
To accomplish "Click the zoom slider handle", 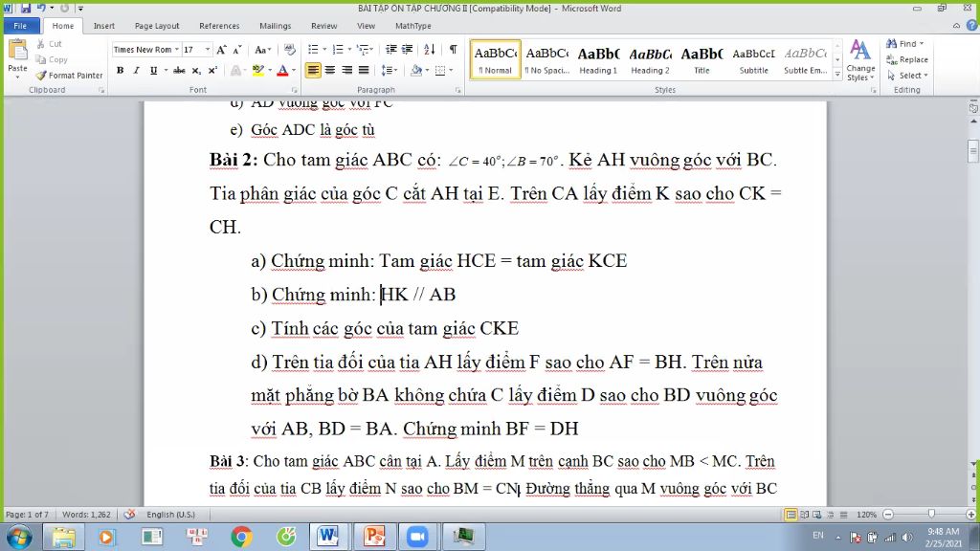I will pyautogui.click(x=931, y=514).
